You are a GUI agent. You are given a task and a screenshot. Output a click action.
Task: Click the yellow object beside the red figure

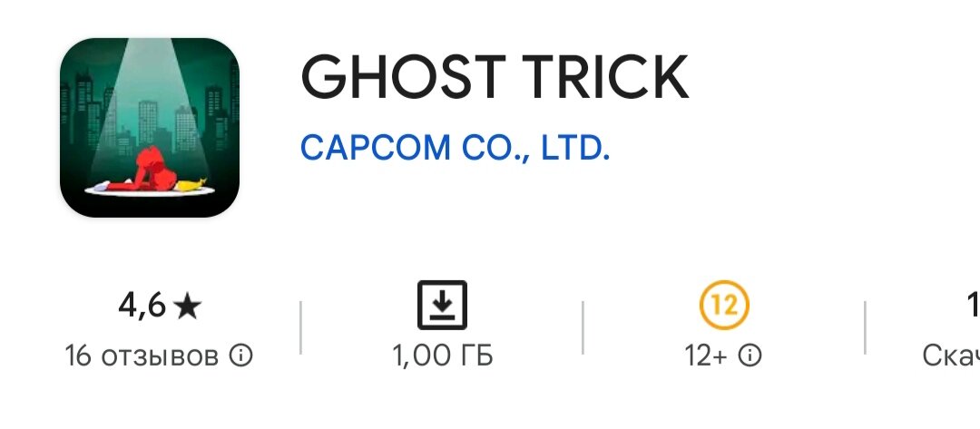point(191,183)
